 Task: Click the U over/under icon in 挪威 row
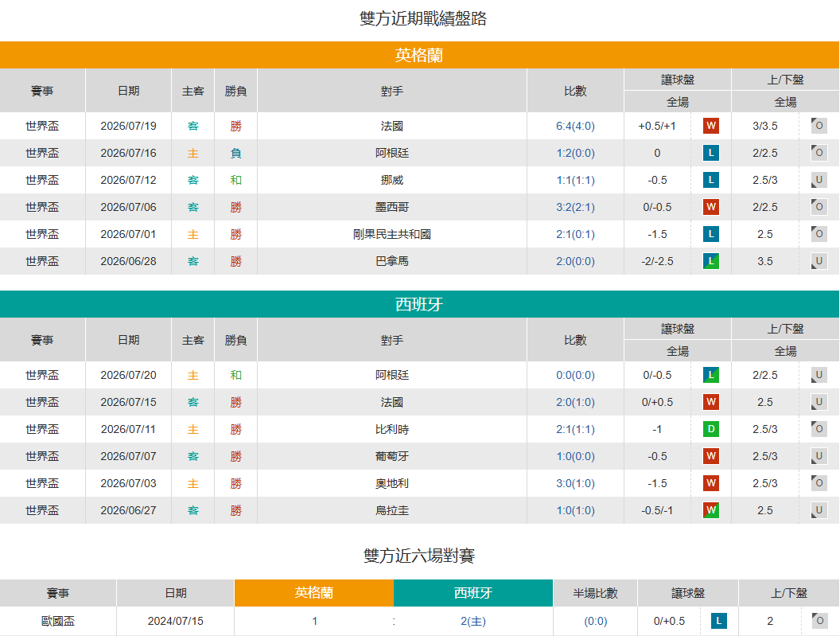tap(819, 180)
